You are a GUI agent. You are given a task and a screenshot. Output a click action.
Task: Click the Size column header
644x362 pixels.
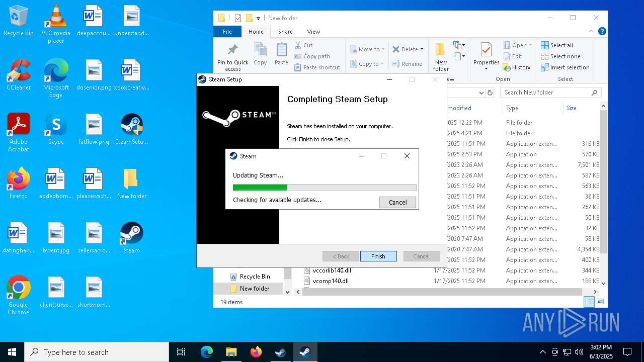tap(581, 108)
